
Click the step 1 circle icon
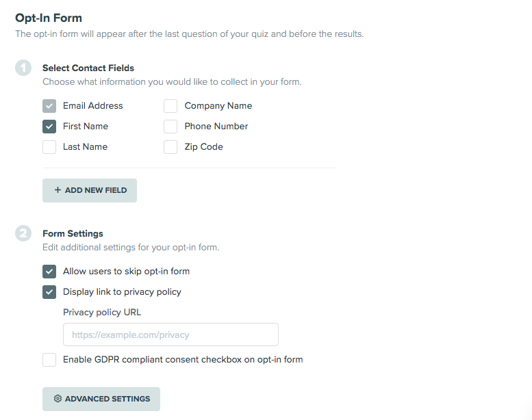click(x=23, y=68)
